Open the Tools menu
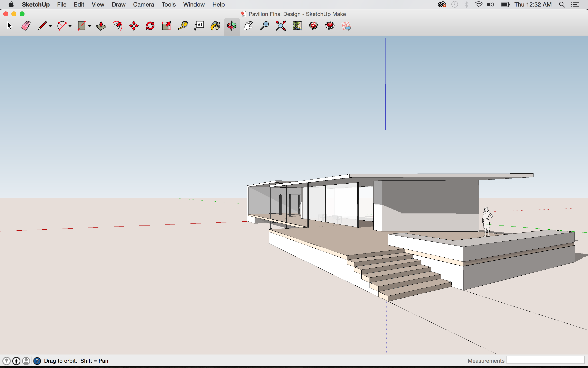This screenshot has height=368, width=588. [x=169, y=4]
